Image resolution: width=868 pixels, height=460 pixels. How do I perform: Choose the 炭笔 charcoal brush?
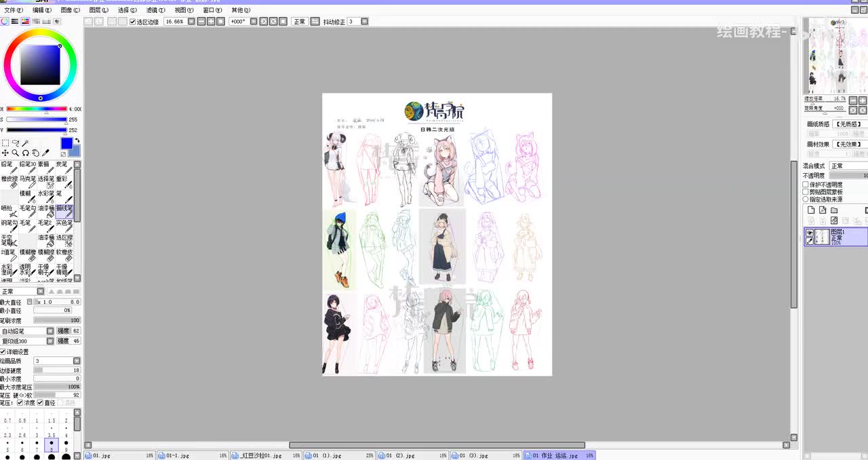(64, 168)
